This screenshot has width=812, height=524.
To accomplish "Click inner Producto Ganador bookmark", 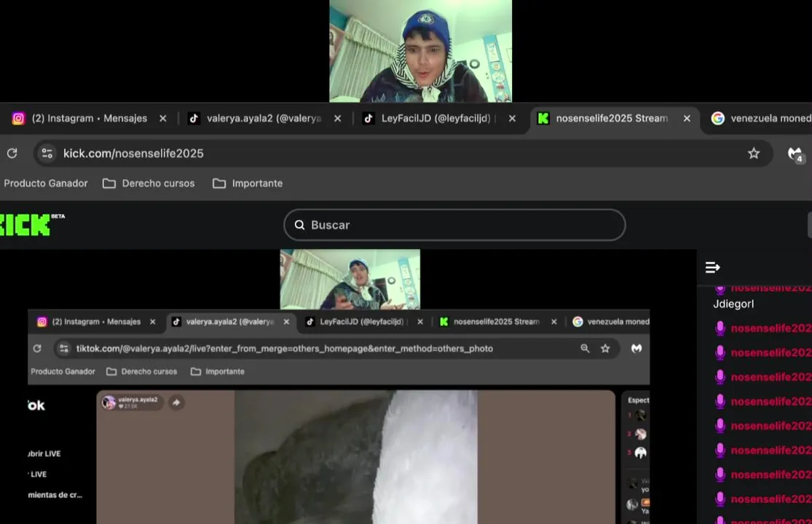I will pyautogui.click(x=63, y=371).
